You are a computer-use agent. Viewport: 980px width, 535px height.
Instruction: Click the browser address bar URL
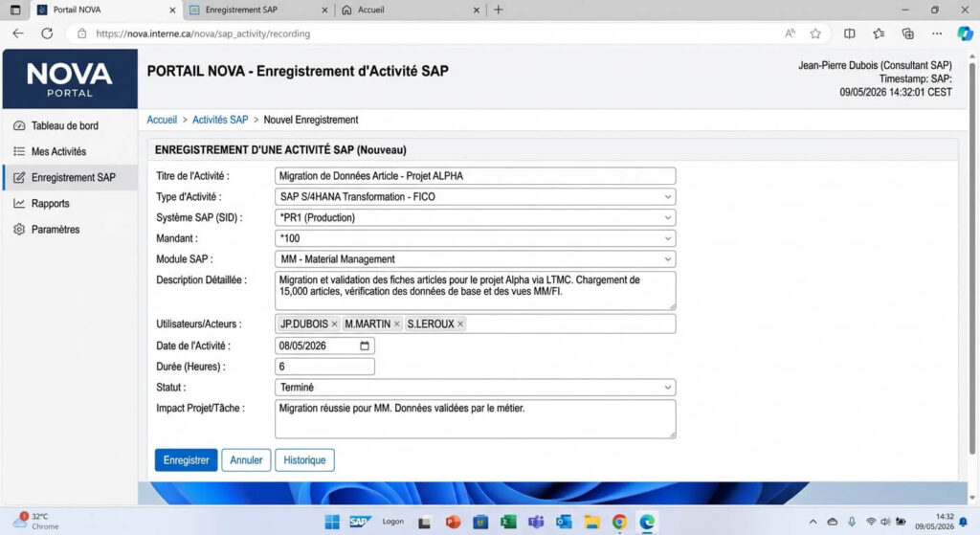click(203, 33)
